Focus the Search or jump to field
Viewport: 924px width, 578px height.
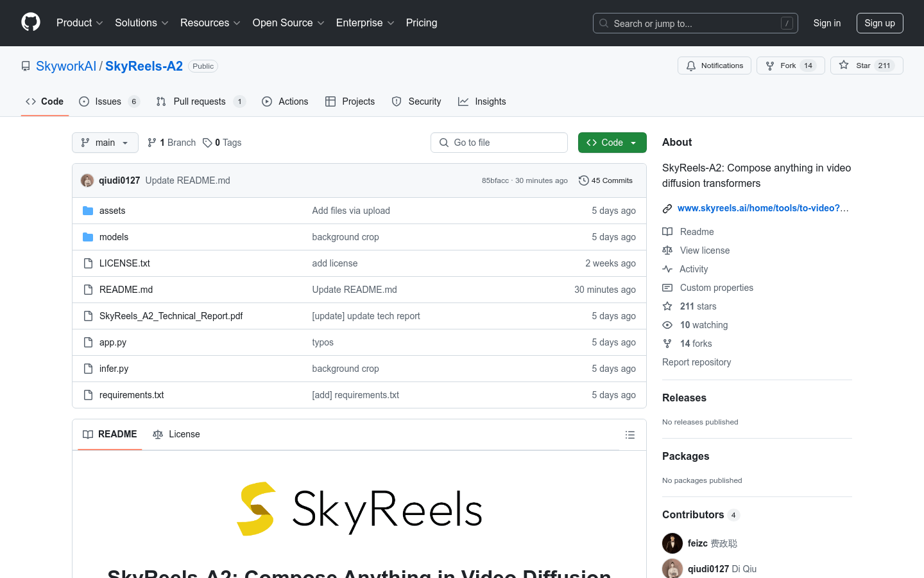point(696,23)
